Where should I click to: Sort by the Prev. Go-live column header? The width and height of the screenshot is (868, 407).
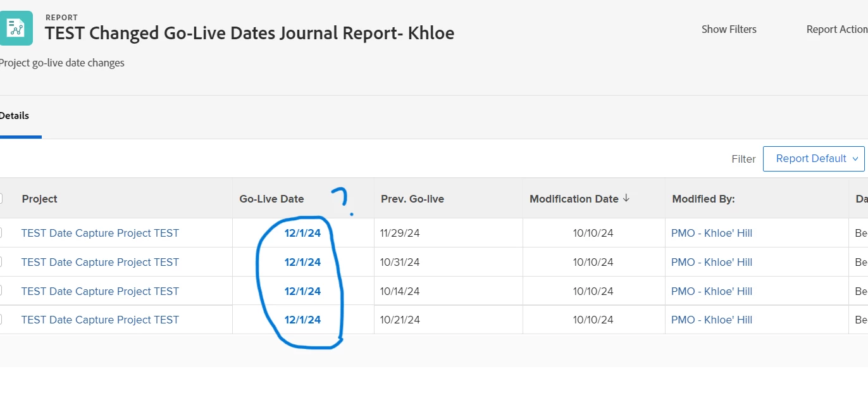pos(412,199)
